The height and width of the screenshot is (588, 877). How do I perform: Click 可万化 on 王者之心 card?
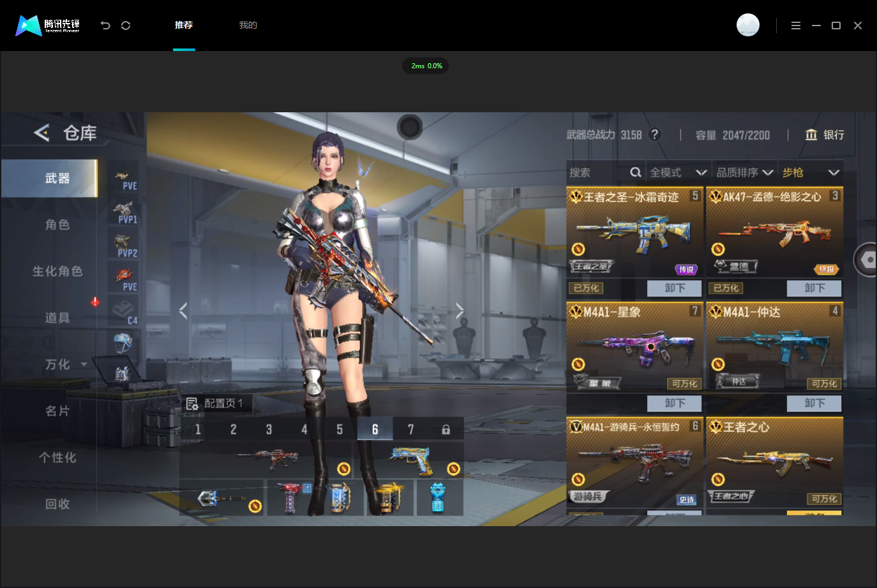(824, 499)
